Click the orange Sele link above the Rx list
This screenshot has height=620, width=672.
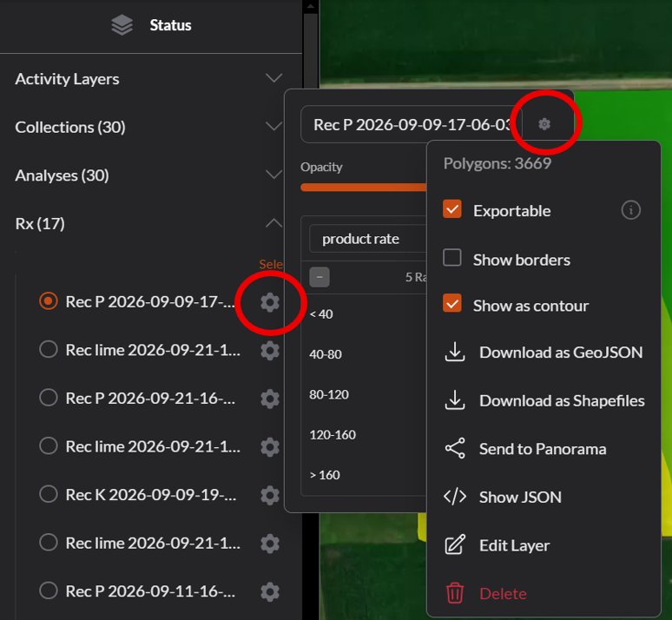click(271, 264)
